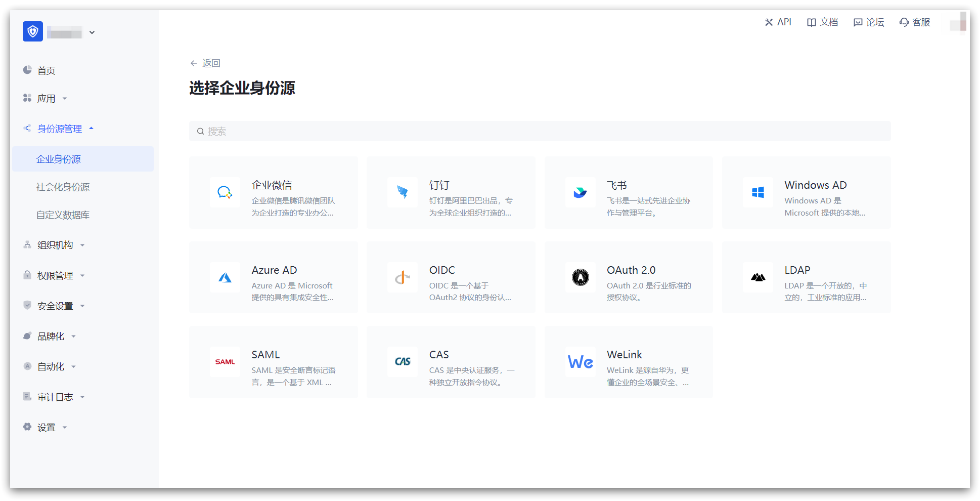
Task: Click the WeCom (企业微信) chat bubble icon
Action: 225,192
